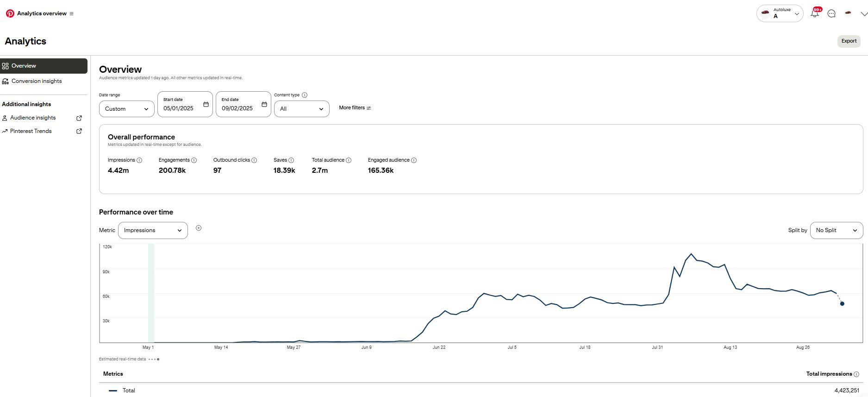Click info icon next to Engaged audience
This screenshot has width=868, height=397.
[x=414, y=160]
